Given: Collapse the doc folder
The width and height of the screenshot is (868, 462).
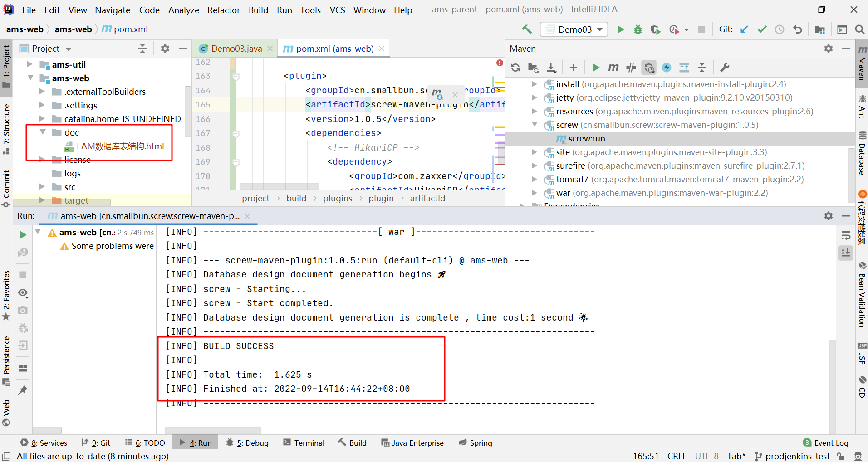Looking at the screenshot, I should pos(43,132).
